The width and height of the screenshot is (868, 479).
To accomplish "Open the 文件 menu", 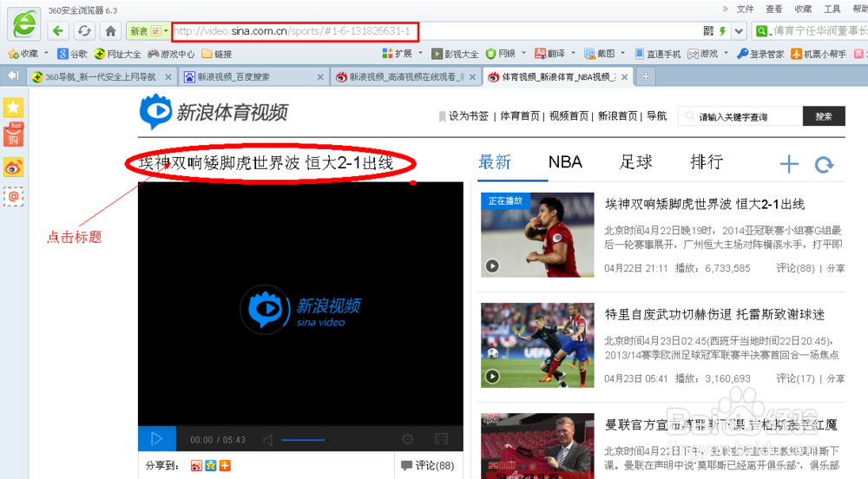I will point(745,9).
